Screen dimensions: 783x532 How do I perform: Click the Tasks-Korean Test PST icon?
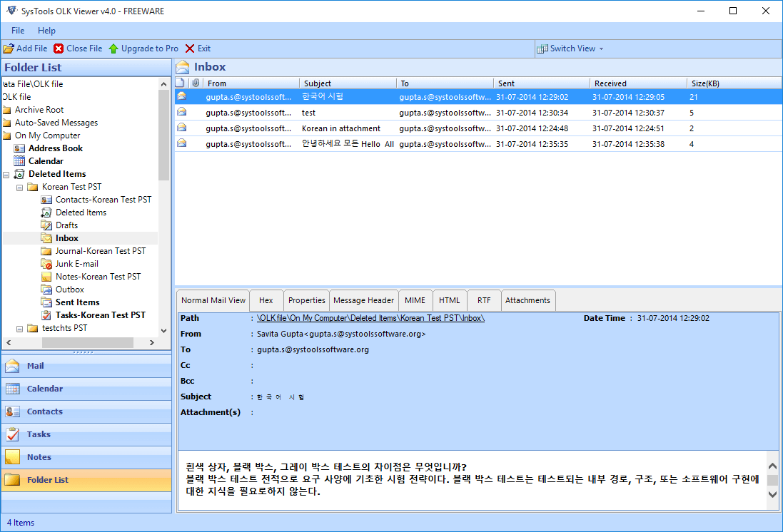point(46,315)
